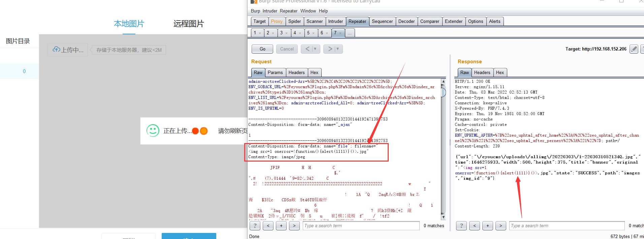
Task: Select the Response Raw tab
Action: (464, 72)
